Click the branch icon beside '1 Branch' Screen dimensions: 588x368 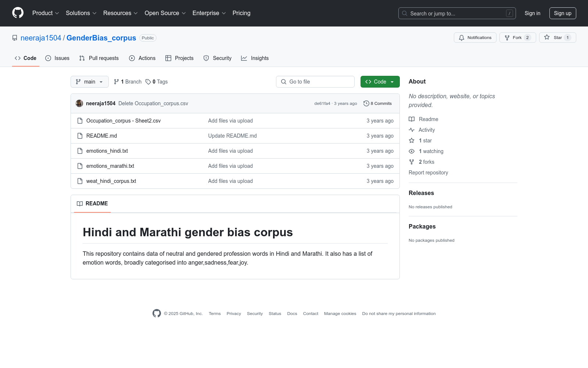(116, 82)
